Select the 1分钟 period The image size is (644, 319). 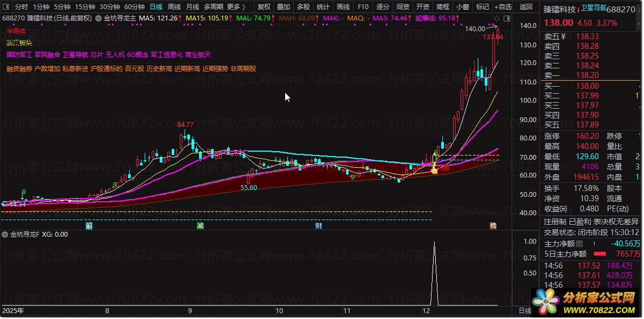pyautogui.click(x=41, y=6)
